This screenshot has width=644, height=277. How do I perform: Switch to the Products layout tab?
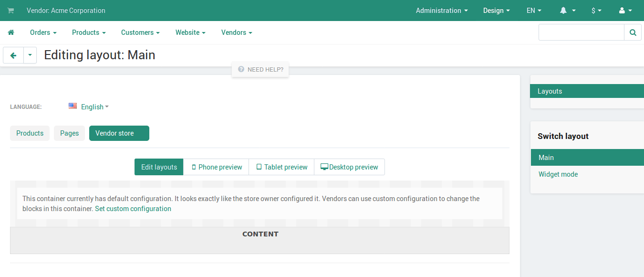coord(30,133)
